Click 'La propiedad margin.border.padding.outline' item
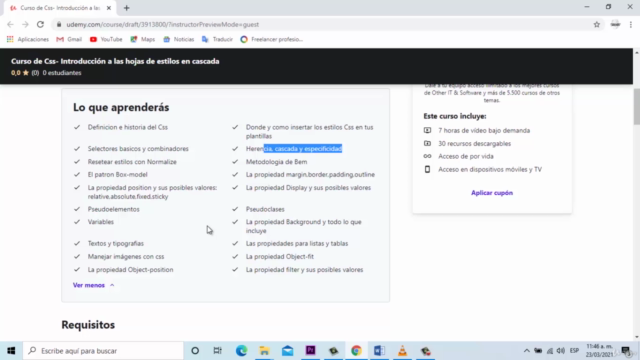This screenshot has height=360, width=640. click(310, 174)
